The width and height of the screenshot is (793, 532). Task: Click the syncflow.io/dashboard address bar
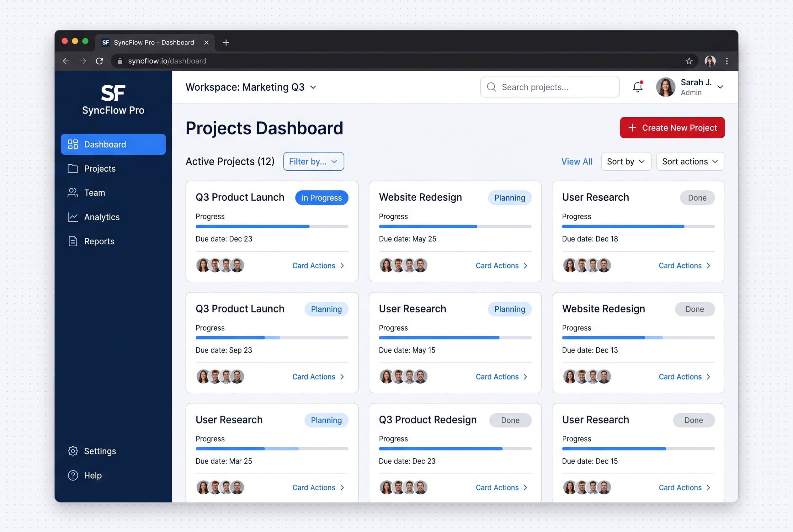[x=404, y=61]
